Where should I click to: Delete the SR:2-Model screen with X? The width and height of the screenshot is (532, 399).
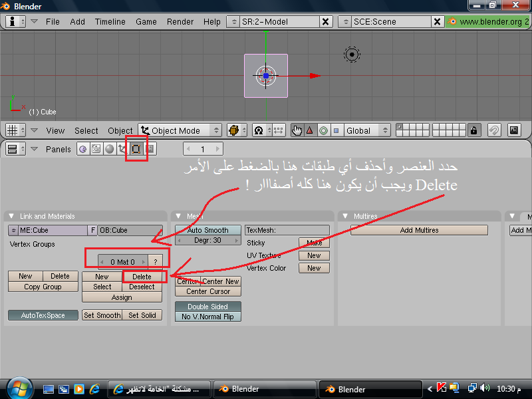pos(325,22)
